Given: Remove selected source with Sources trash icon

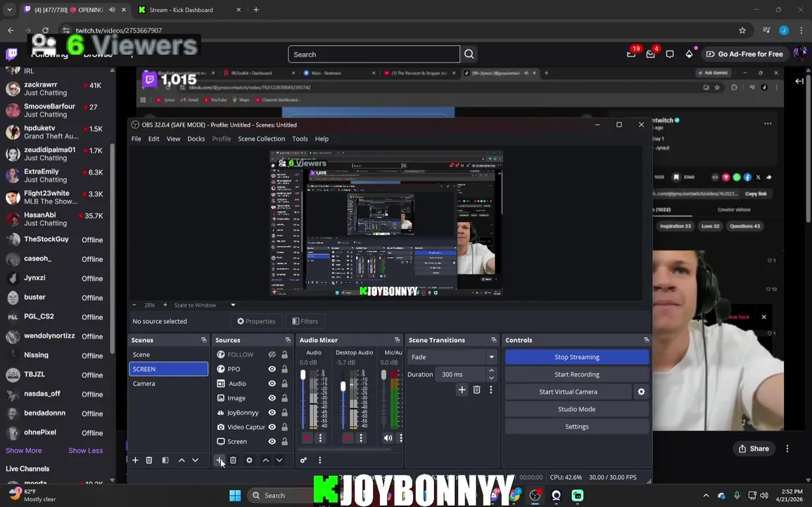Looking at the screenshot, I should [233, 460].
